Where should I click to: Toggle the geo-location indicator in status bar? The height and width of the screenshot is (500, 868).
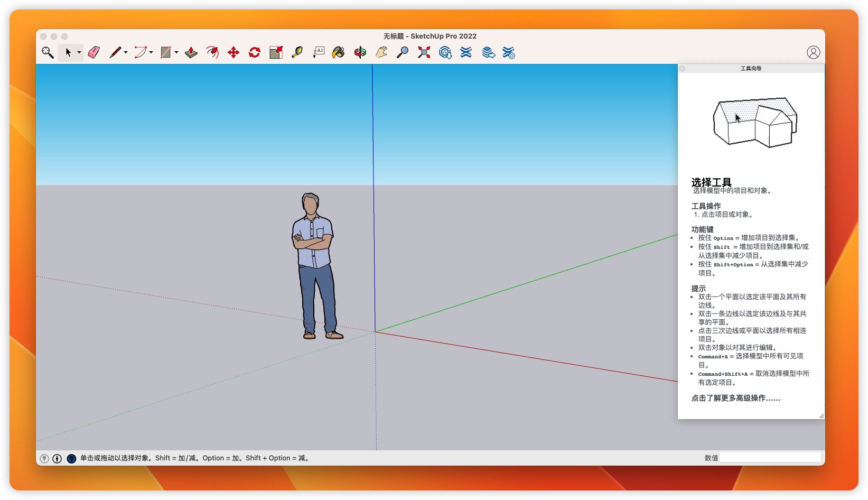[x=44, y=459]
